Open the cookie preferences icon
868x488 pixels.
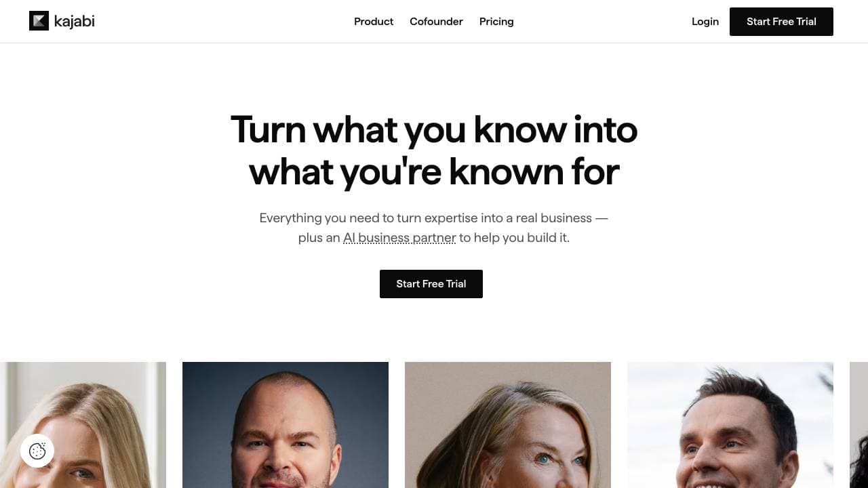tap(37, 451)
